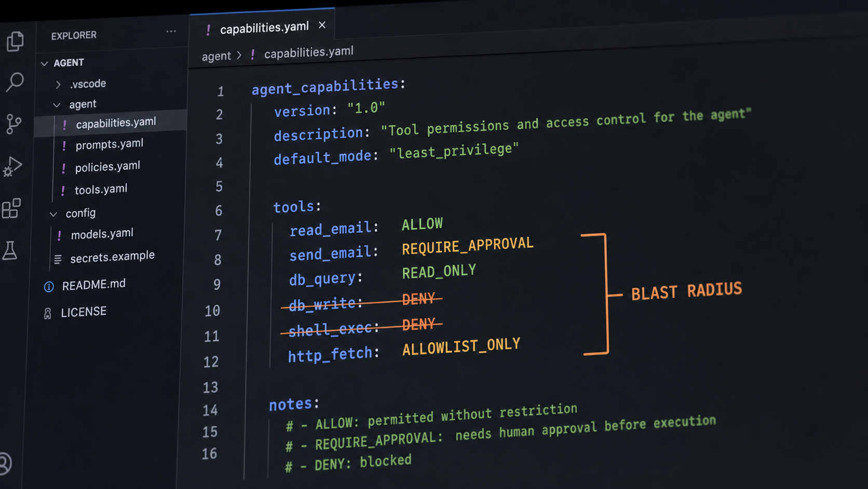Viewport: 868px width, 489px height.
Task: Expand the .vscode folder chevron
Action: tap(58, 84)
